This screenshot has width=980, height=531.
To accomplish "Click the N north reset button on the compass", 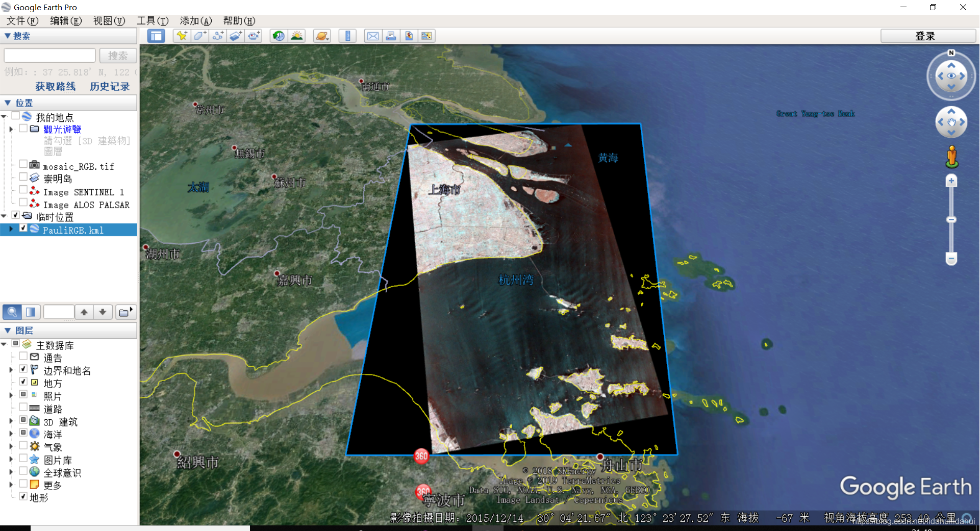I will pyautogui.click(x=951, y=53).
